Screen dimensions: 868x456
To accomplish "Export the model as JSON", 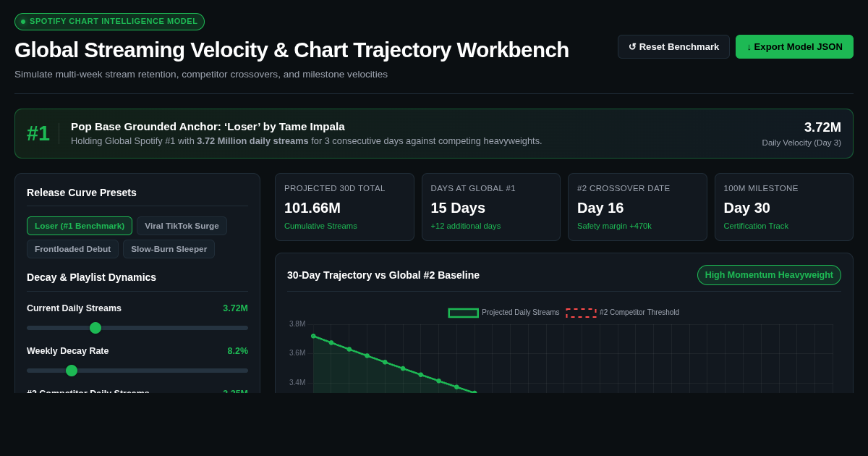I will (x=794, y=46).
